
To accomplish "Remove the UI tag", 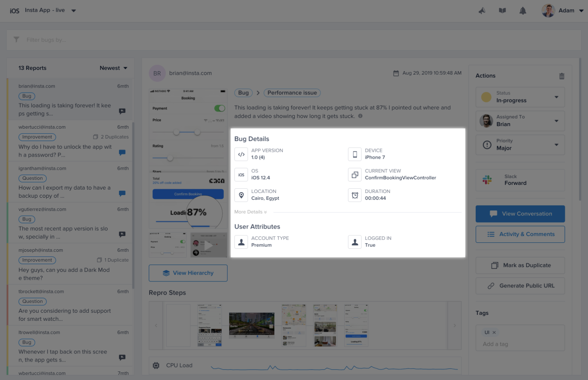I will point(494,332).
